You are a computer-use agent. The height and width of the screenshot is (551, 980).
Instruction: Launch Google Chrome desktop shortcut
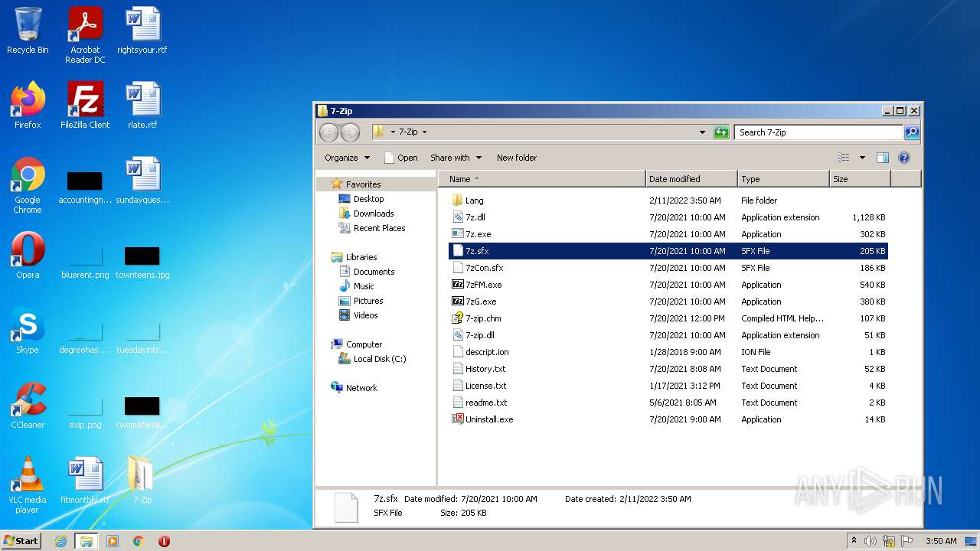28,185
